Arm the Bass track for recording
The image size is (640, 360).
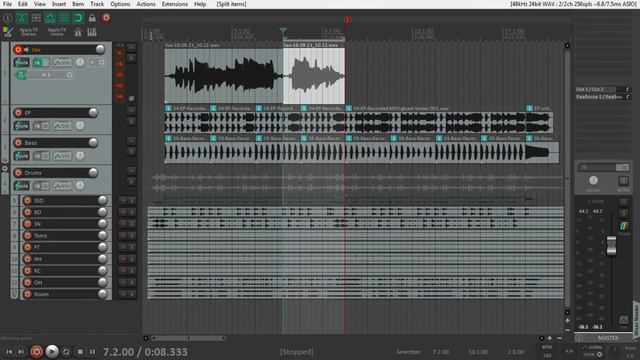tap(18, 143)
